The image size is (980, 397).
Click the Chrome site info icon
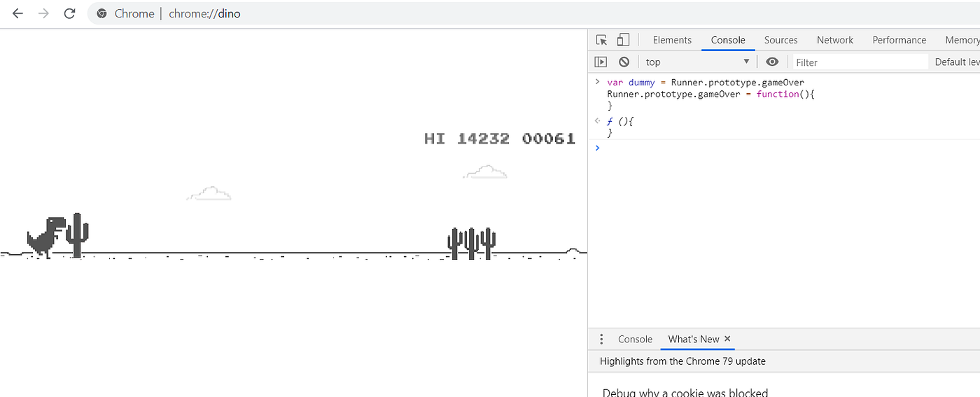102,13
